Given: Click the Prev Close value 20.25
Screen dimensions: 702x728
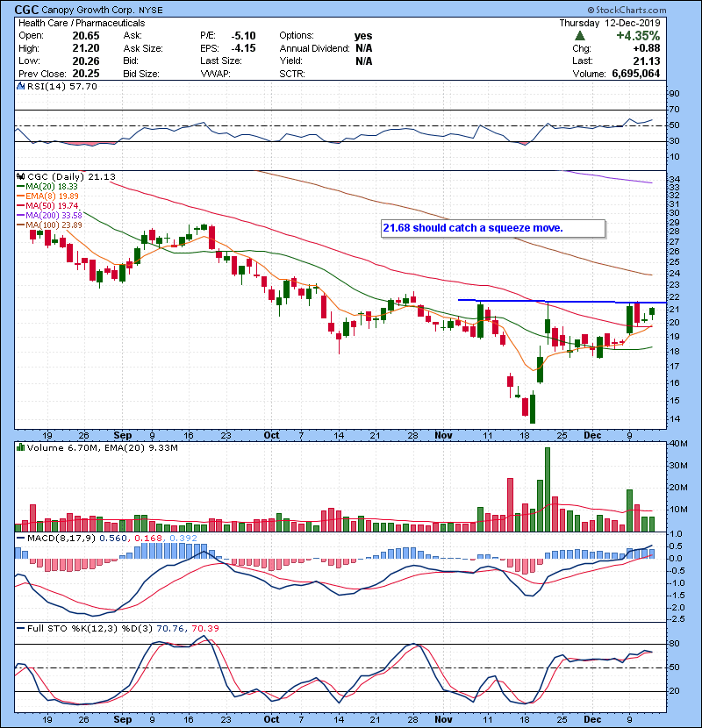Looking at the screenshot, I should pos(86,74).
